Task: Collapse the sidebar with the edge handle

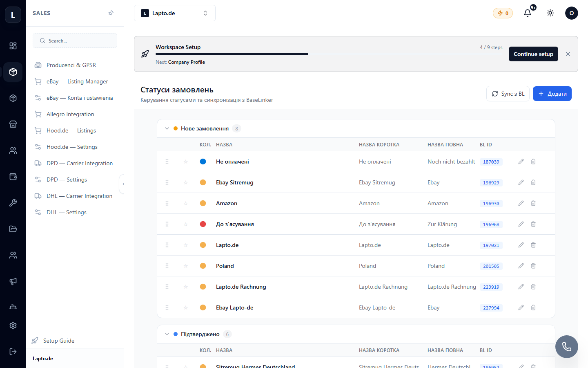Action: pos(122,184)
